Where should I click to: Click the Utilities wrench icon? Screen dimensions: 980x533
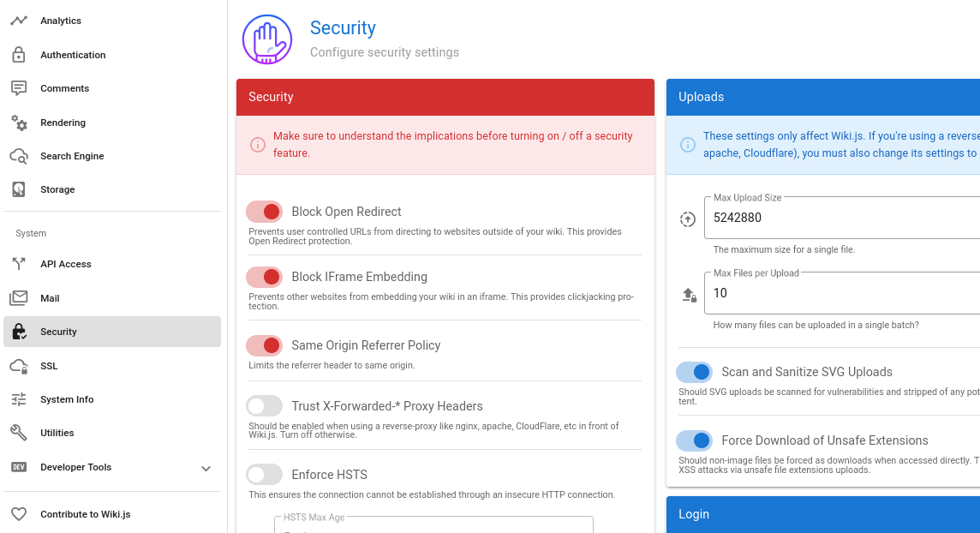pyautogui.click(x=19, y=433)
